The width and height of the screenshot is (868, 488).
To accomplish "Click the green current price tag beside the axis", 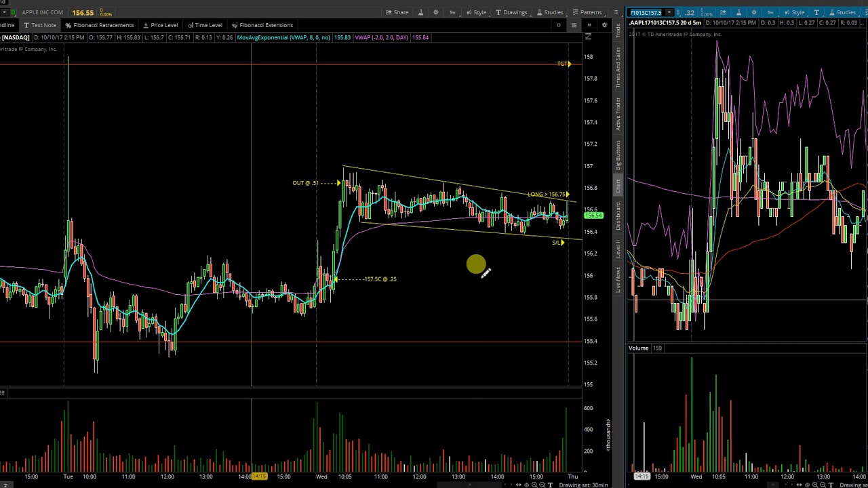I will point(593,216).
